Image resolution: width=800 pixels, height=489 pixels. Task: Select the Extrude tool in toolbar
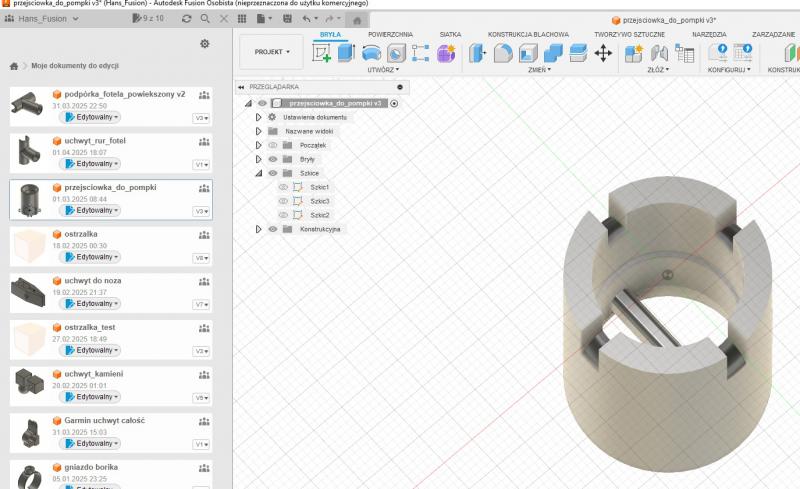pyautogui.click(x=346, y=54)
